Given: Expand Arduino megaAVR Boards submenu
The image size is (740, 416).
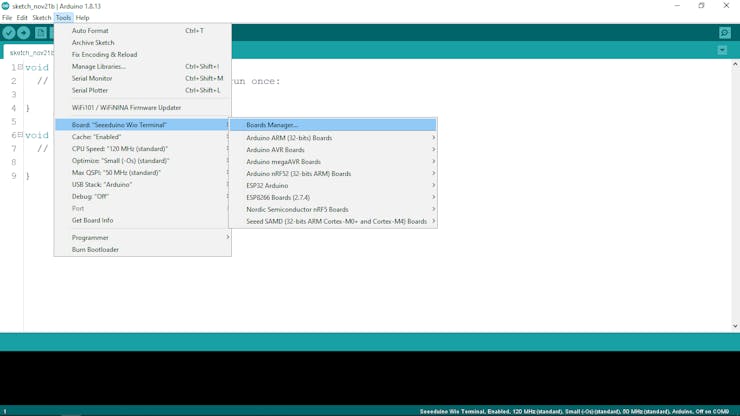Looking at the screenshot, I should coord(333,161).
